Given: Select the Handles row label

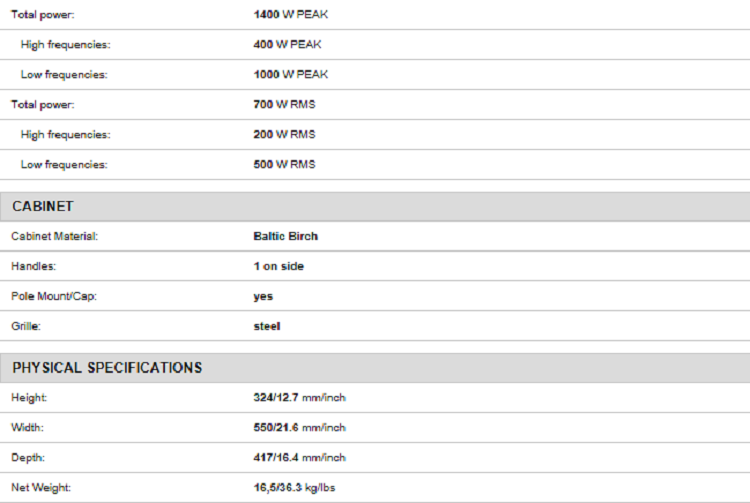Looking at the screenshot, I should pos(33,266).
